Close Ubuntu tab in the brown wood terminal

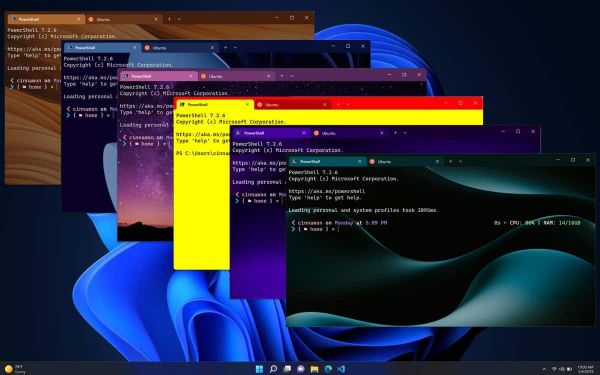point(156,19)
